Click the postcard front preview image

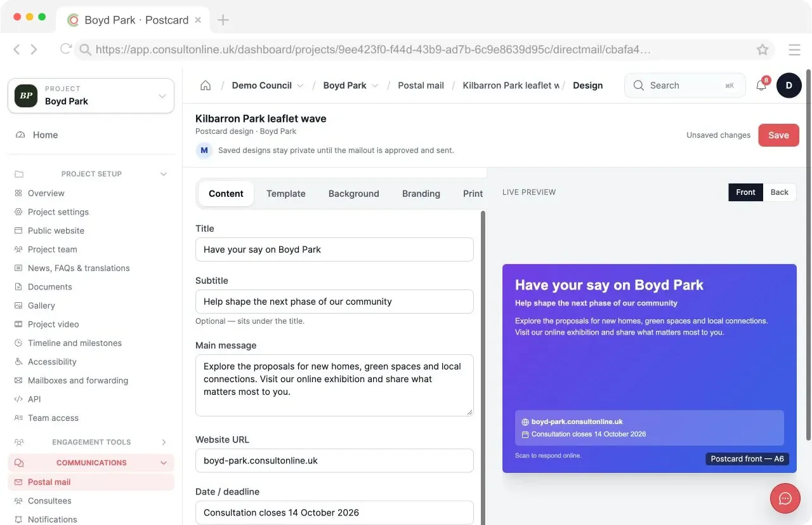(x=650, y=368)
